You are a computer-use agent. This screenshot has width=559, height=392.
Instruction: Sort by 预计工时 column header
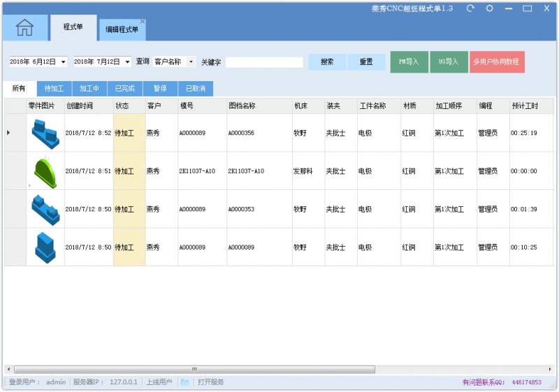(532, 106)
